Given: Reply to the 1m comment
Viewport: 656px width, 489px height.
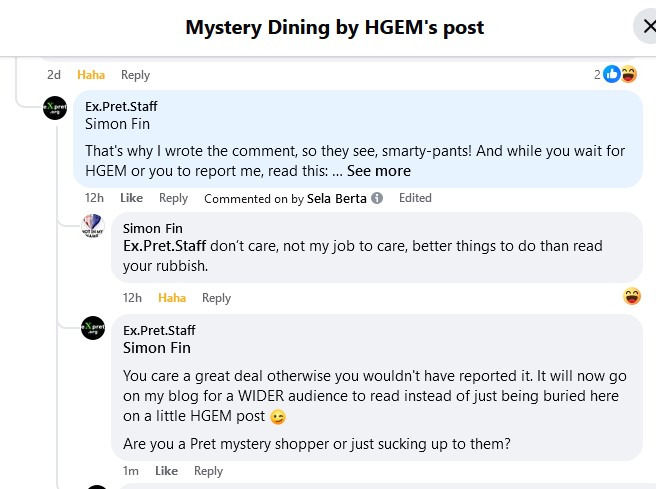Looking at the screenshot, I should tap(208, 471).
